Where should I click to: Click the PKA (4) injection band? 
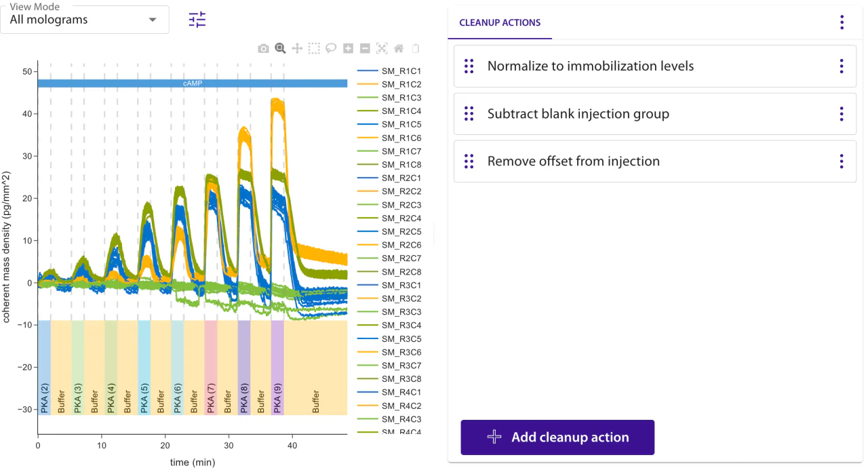pyautogui.click(x=111, y=368)
